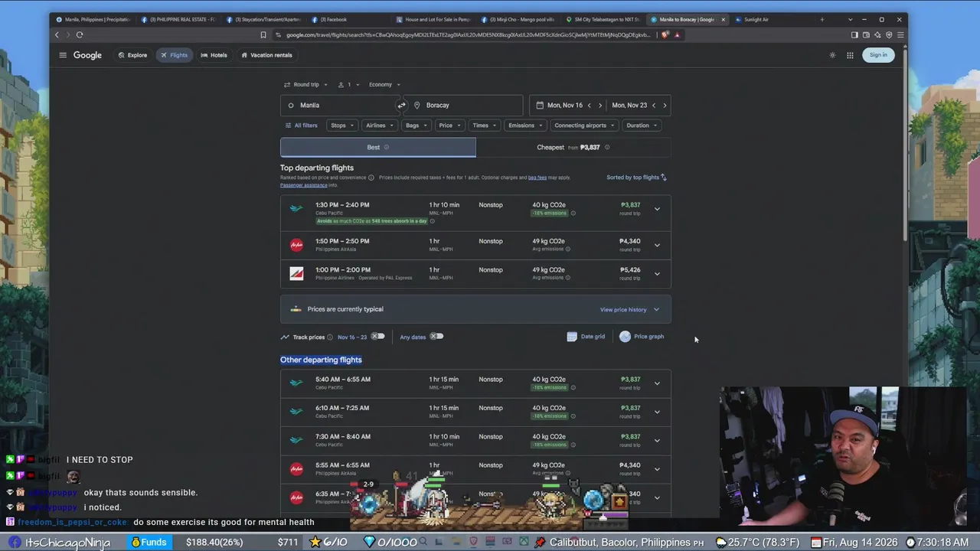Image resolution: width=980 pixels, height=551 pixels.
Task: Expand the 7:30 AM – 8:40 AM flight details
Action: point(657,441)
